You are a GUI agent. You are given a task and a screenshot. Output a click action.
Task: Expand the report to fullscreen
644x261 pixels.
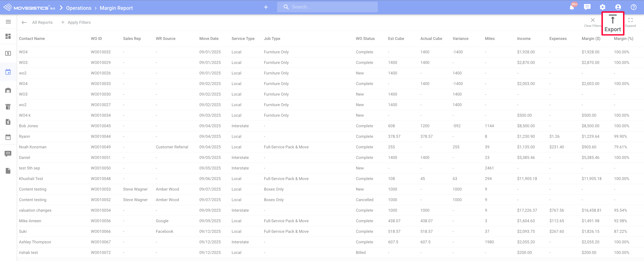point(630,22)
